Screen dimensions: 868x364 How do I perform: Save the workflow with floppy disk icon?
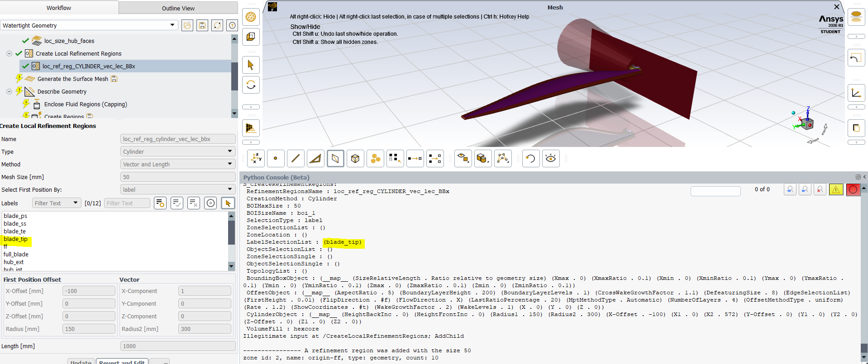(202, 25)
